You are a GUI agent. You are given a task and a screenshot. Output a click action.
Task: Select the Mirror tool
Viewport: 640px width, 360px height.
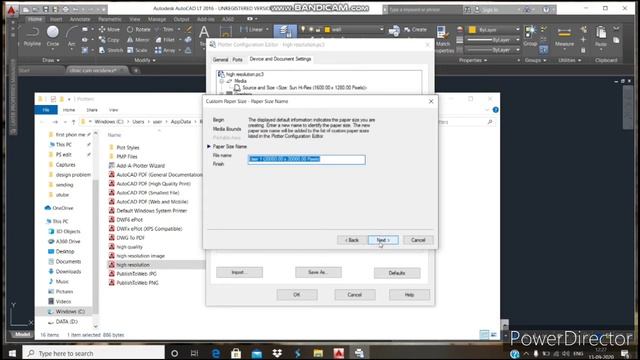point(138,40)
